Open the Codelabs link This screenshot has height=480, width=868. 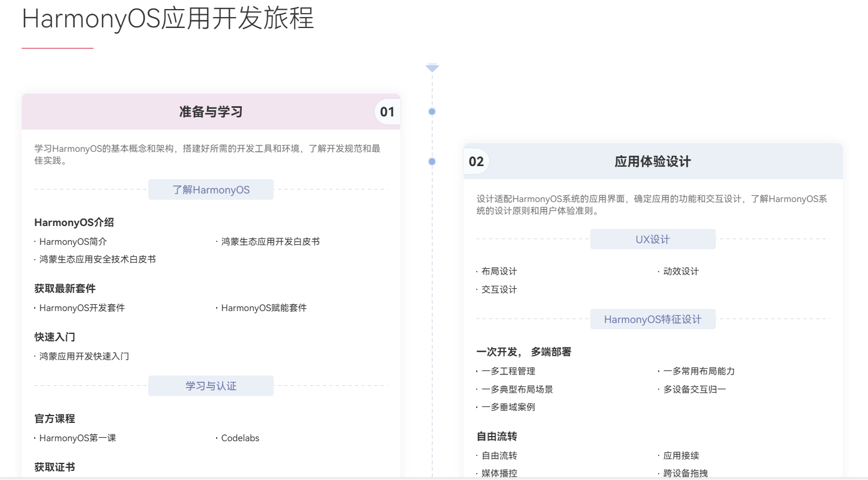pos(240,438)
